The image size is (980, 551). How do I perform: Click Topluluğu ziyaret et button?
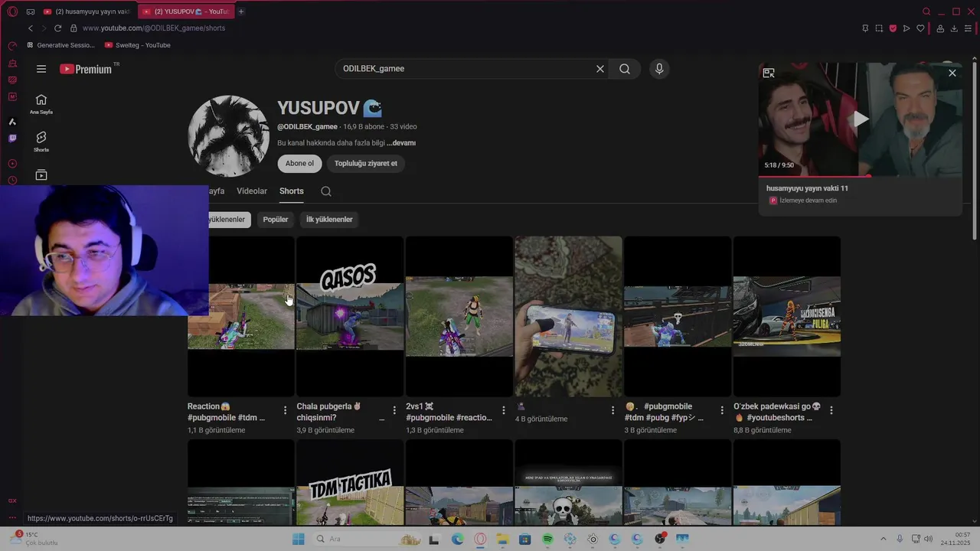[365, 163]
